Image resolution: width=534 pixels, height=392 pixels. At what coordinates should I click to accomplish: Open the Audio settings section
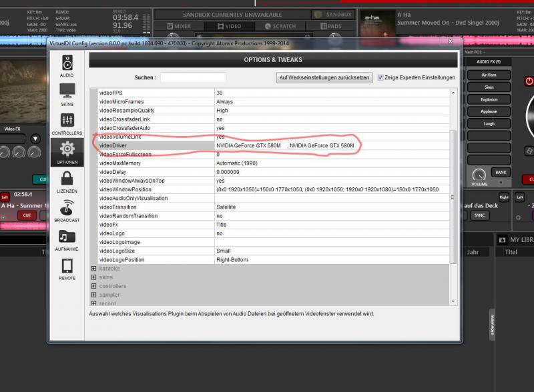coord(67,66)
